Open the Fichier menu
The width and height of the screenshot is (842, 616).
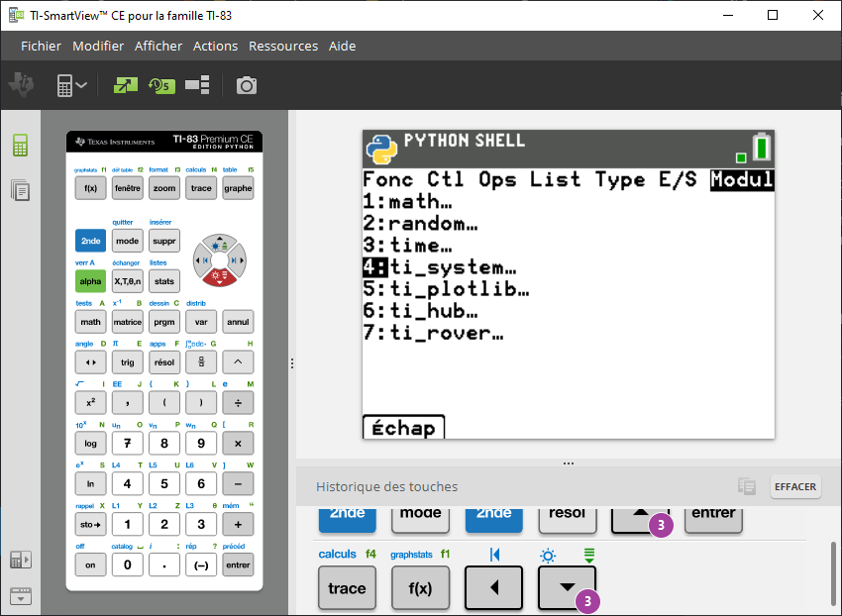point(41,47)
